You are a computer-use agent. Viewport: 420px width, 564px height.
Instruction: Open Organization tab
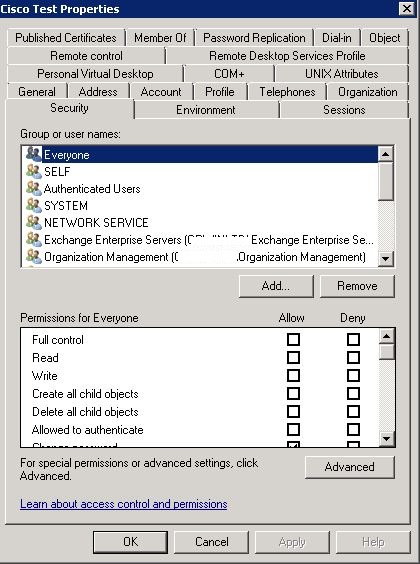pyautogui.click(x=368, y=92)
